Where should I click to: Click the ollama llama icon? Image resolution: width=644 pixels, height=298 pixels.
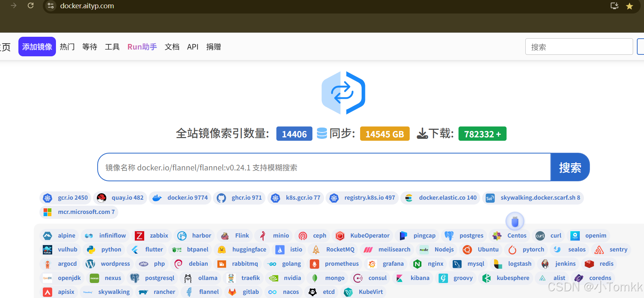[x=188, y=278]
